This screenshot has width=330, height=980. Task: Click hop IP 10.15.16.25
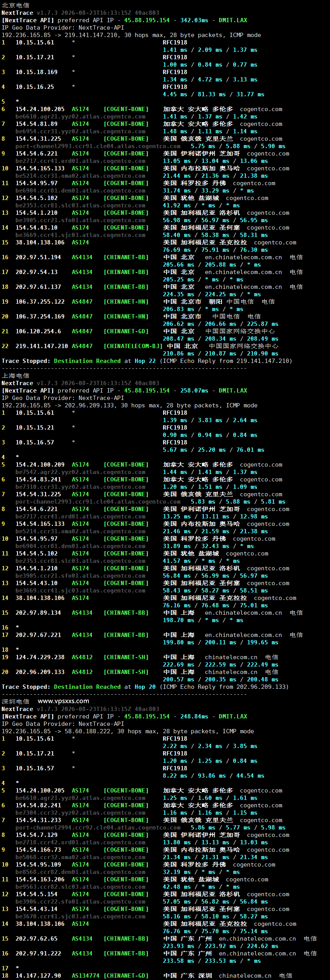point(35,87)
